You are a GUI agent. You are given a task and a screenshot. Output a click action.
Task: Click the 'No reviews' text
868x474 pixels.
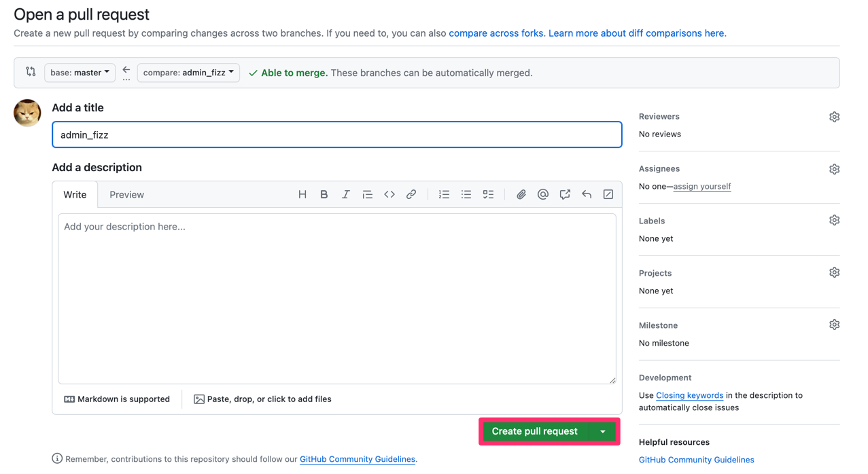660,134
